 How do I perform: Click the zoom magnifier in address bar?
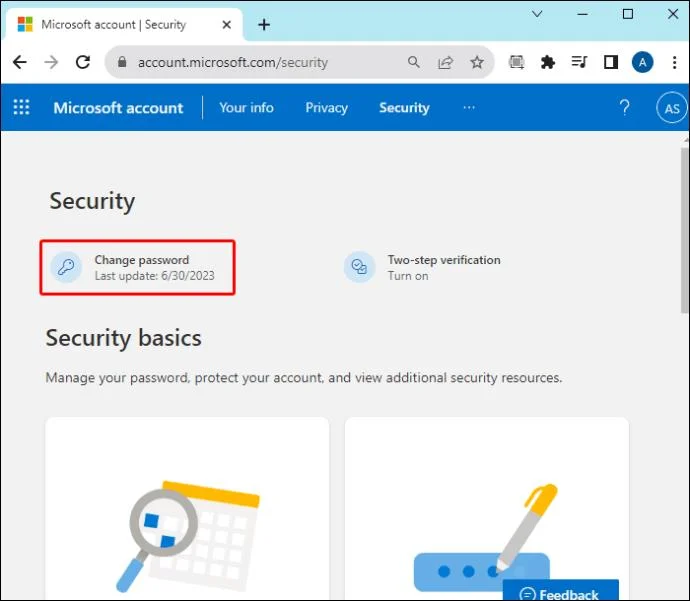pyautogui.click(x=413, y=62)
